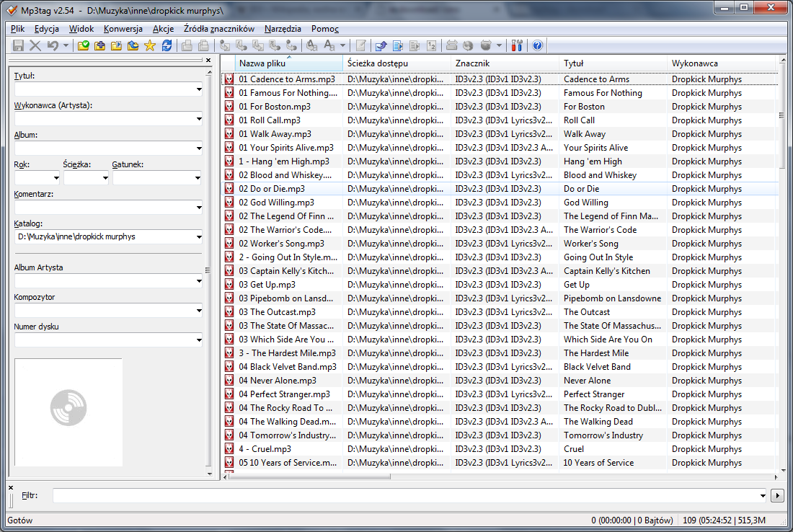
Task: Expand the Wykonawca (Artysta) dropdown
Action: tap(199, 120)
